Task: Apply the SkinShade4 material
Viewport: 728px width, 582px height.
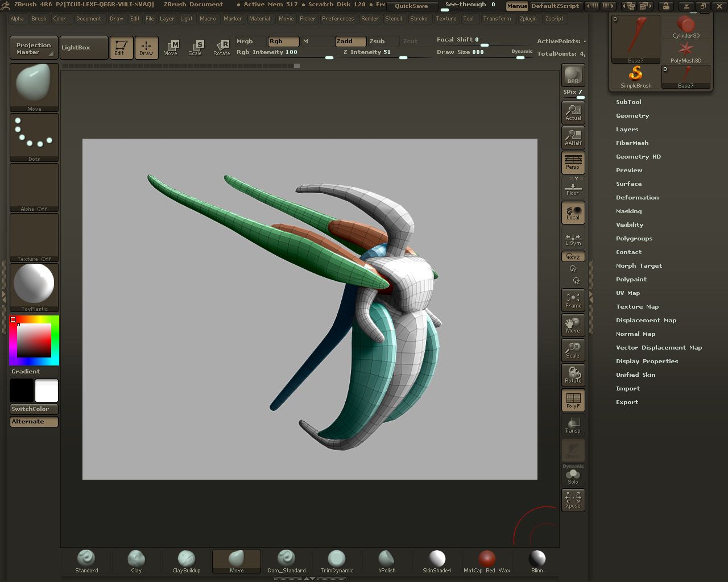Action: coord(437,562)
